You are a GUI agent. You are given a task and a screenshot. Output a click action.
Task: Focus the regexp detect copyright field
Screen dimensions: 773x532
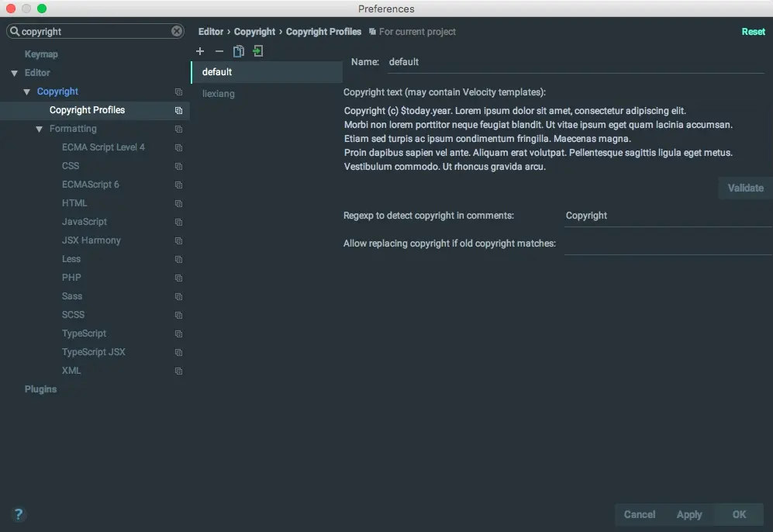(x=668, y=216)
